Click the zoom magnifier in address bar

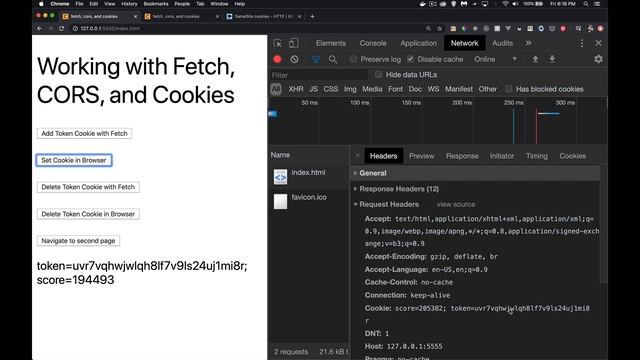point(428,28)
